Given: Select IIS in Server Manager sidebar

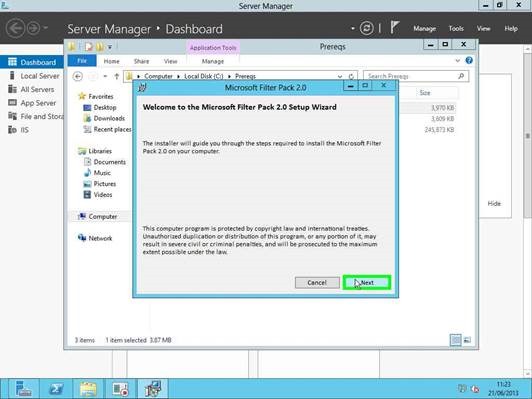Looking at the screenshot, I should pos(24,130).
